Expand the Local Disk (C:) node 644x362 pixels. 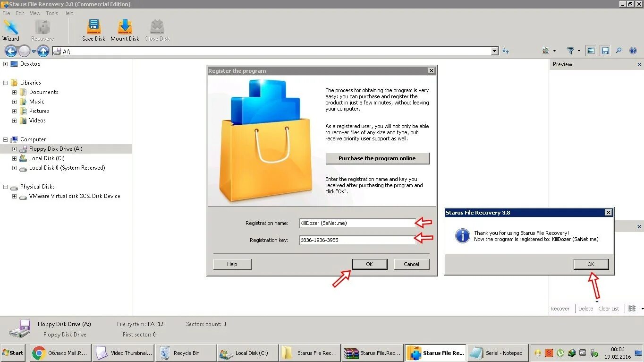tap(14, 158)
